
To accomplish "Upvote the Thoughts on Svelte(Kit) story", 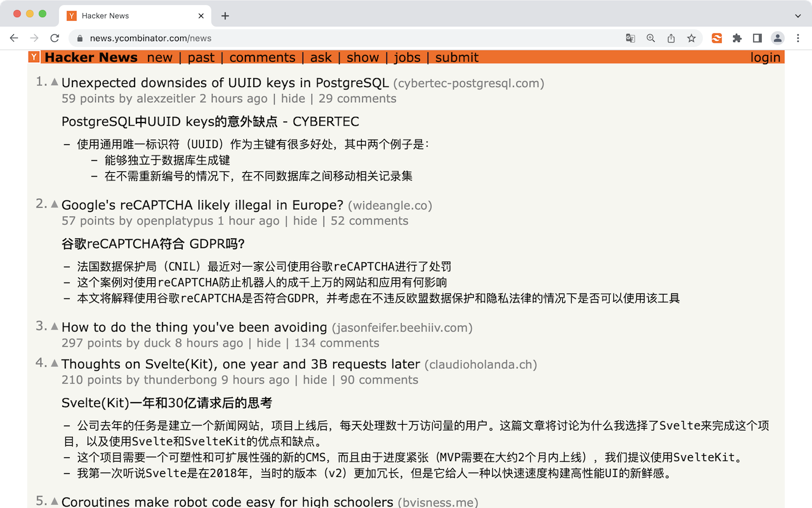I will 55,363.
